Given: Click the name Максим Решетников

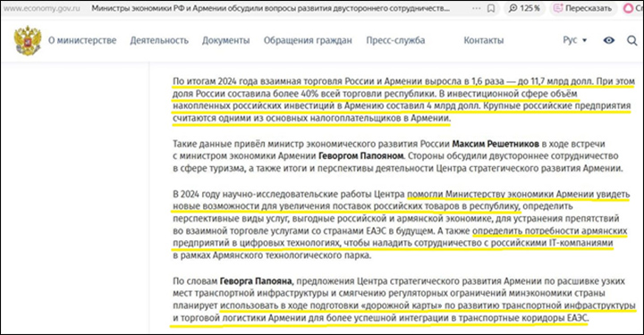Looking at the screenshot, I should click(x=496, y=144).
